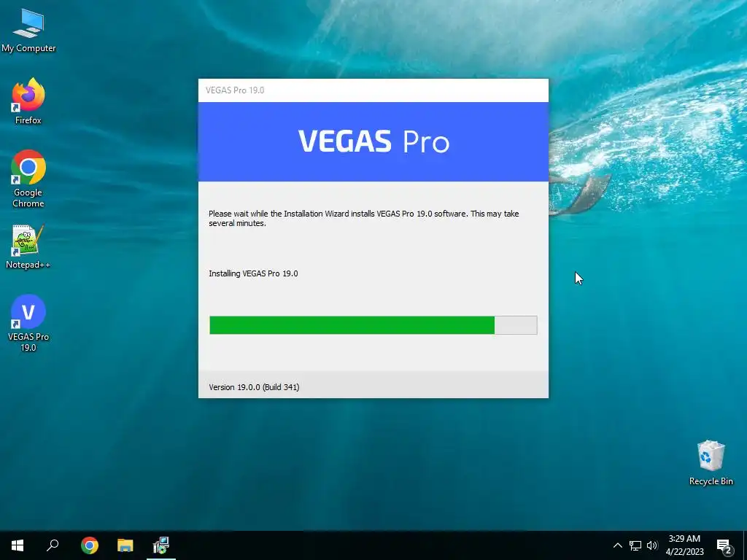Open taskbar search magnifier
747x560 pixels.
coord(53,545)
